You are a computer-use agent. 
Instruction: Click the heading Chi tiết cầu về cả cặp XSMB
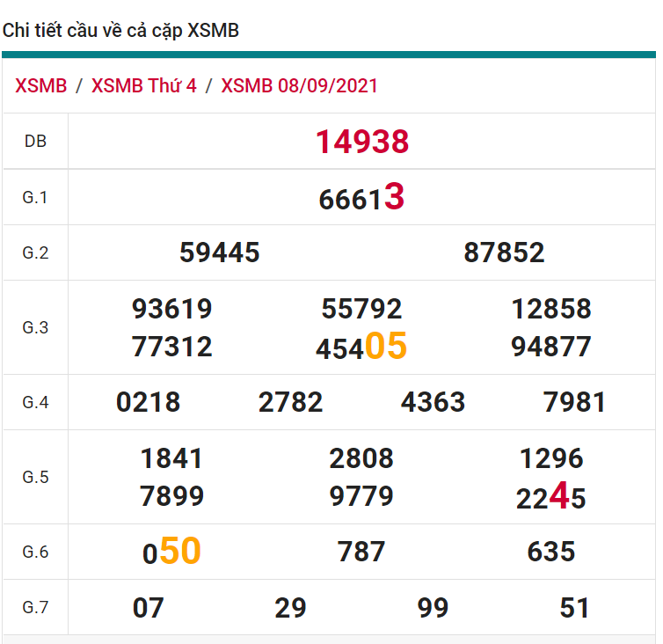120,31
